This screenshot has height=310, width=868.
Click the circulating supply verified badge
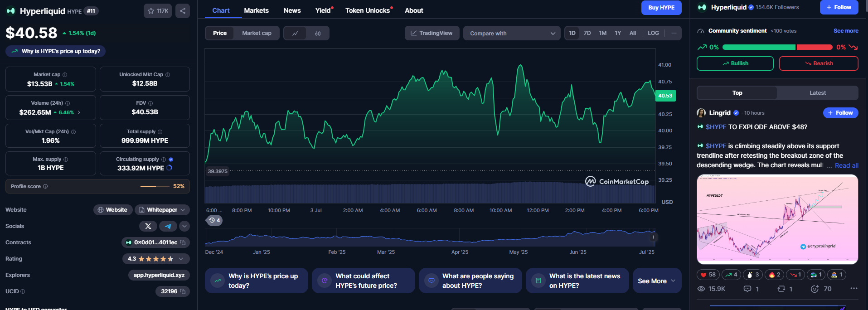(171, 160)
